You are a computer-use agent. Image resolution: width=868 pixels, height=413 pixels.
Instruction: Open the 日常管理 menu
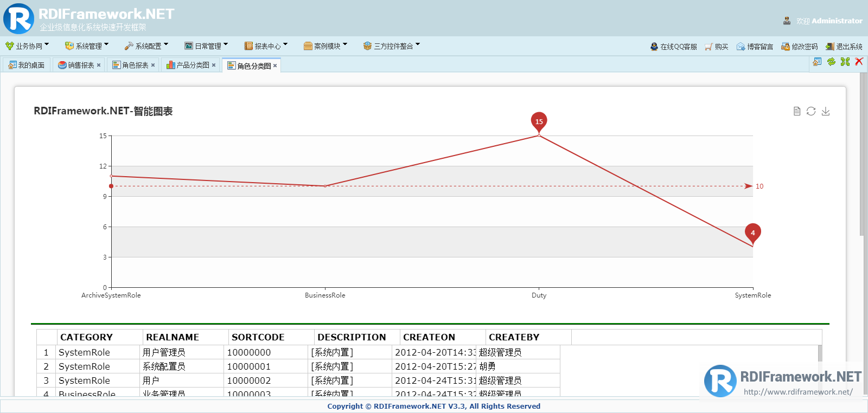(x=206, y=46)
